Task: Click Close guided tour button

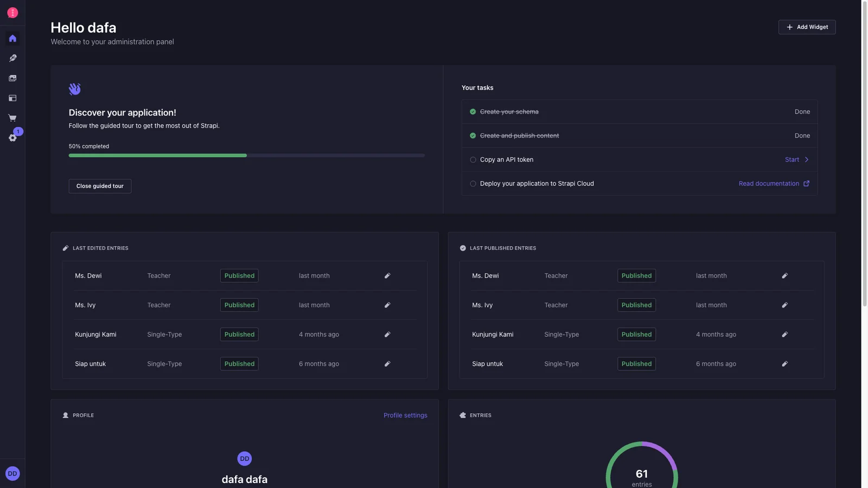Action: (100, 186)
